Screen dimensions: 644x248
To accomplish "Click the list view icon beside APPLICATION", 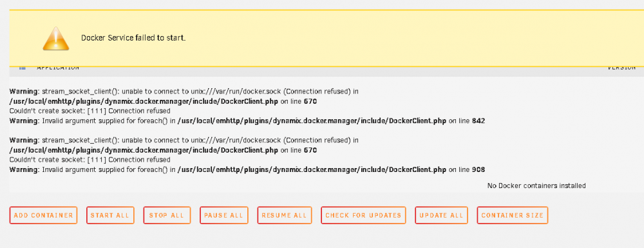I will coord(23,68).
